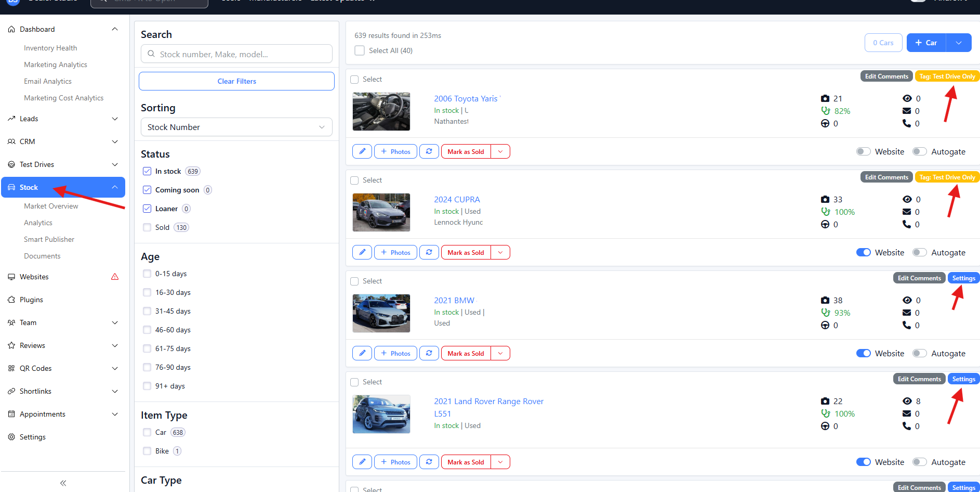
Task: Enable Website toggle for 2006 Toyota Yaris
Action: tap(864, 151)
